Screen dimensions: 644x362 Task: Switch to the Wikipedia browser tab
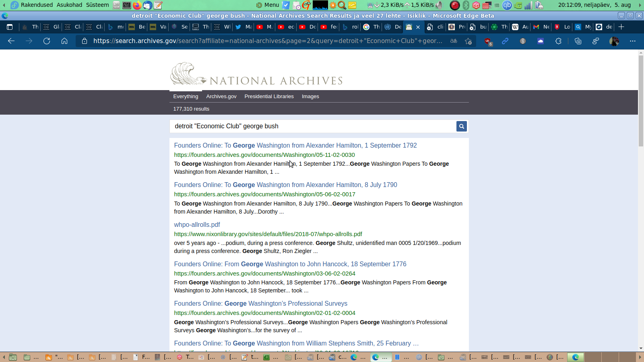520,27
